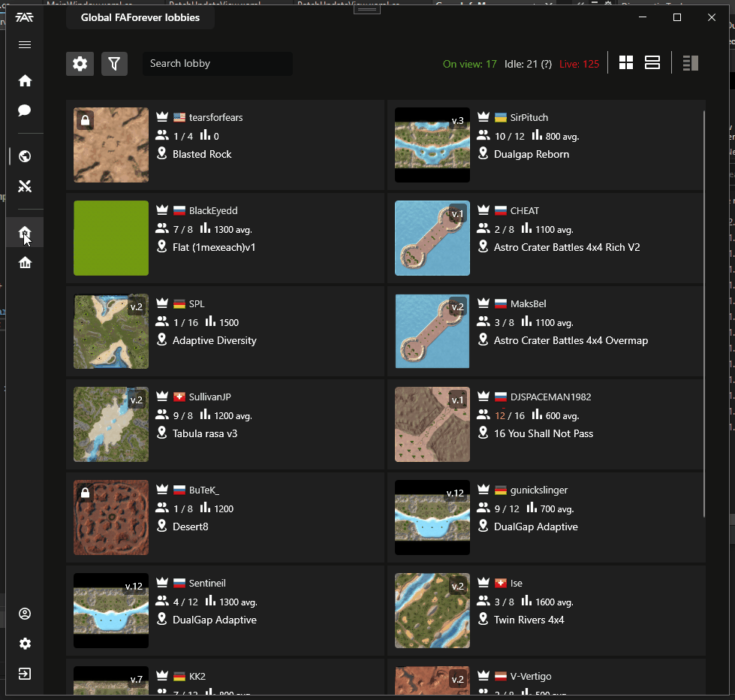Open the hamburger menu in sidebar
This screenshot has width=735, height=700.
click(25, 44)
